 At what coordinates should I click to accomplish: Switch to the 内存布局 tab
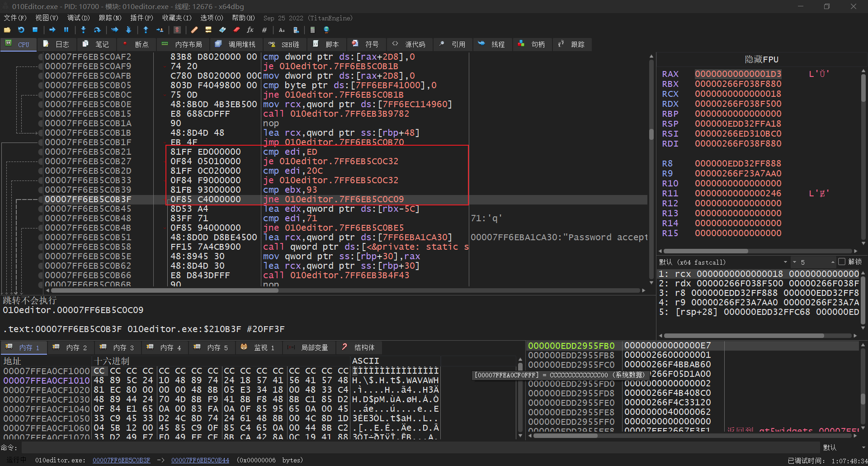click(183, 44)
